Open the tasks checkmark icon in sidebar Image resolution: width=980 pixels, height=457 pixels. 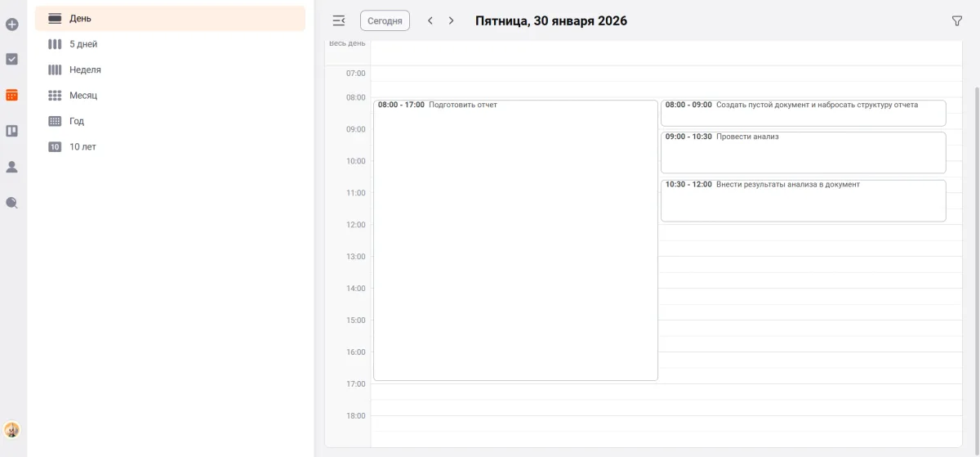[x=12, y=59]
